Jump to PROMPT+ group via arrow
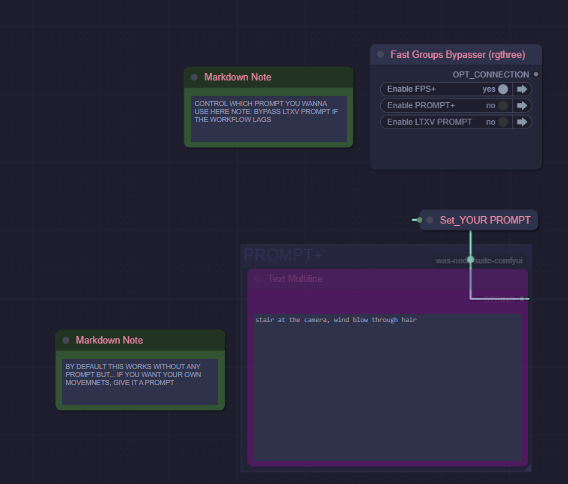The image size is (568, 484). click(x=522, y=105)
